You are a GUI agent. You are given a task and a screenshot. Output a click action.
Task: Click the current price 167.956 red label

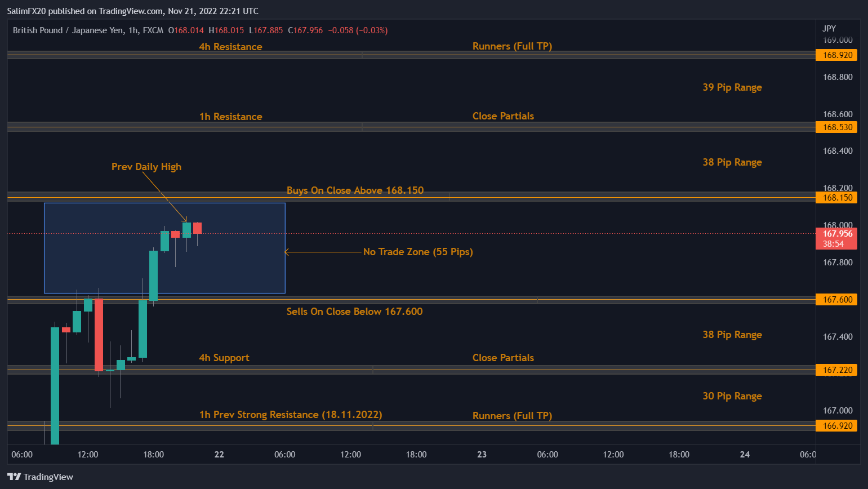pos(836,234)
